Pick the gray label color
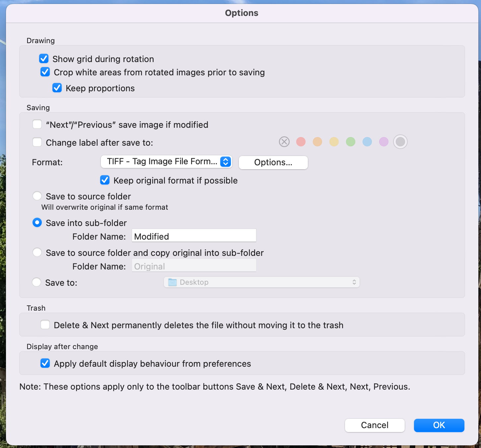 point(400,142)
